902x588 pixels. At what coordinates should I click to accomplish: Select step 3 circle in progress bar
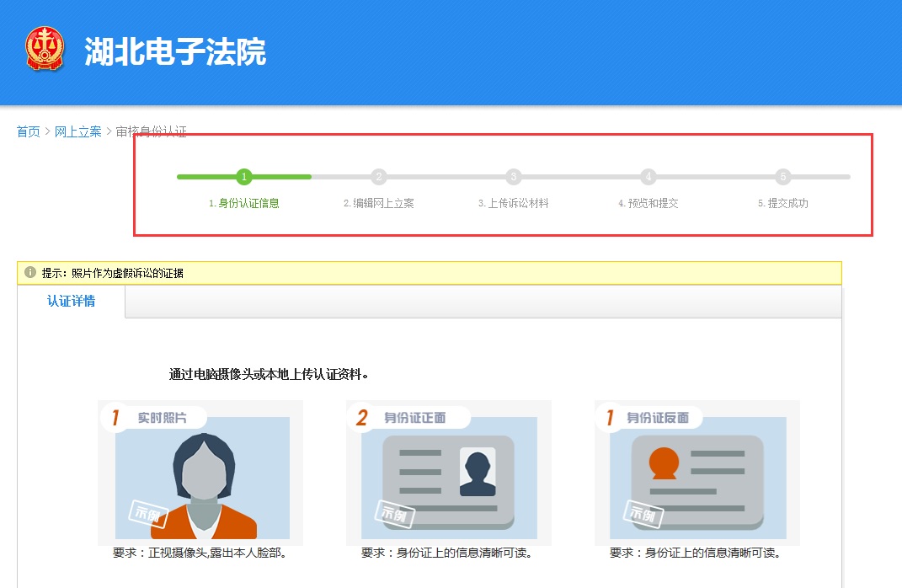(x=514, y=177)
